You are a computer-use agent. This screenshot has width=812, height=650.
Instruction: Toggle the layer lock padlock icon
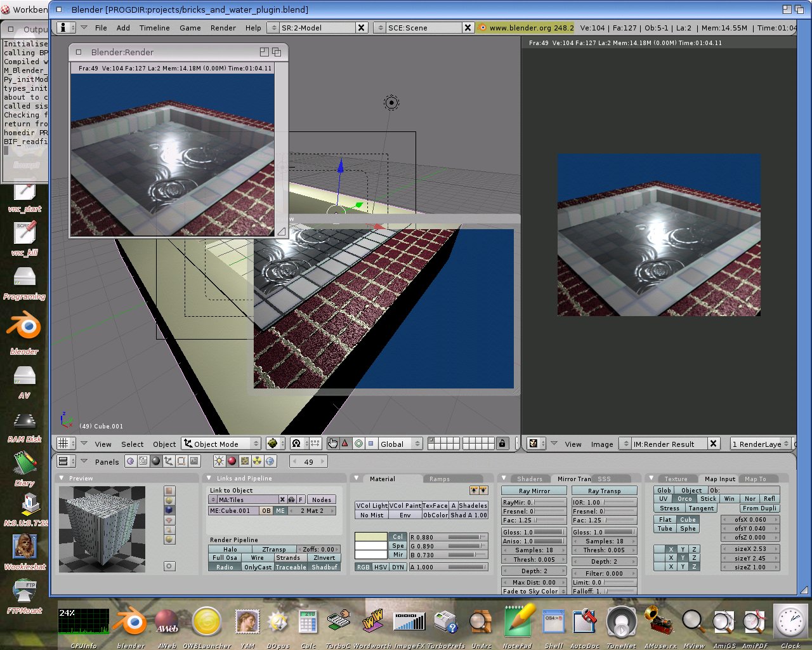pyautogui.click(x=502, y=444)
